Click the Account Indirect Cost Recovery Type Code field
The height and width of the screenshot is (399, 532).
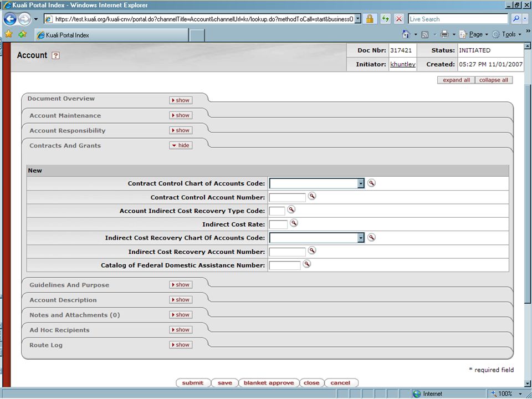click(x=277, y=211)
